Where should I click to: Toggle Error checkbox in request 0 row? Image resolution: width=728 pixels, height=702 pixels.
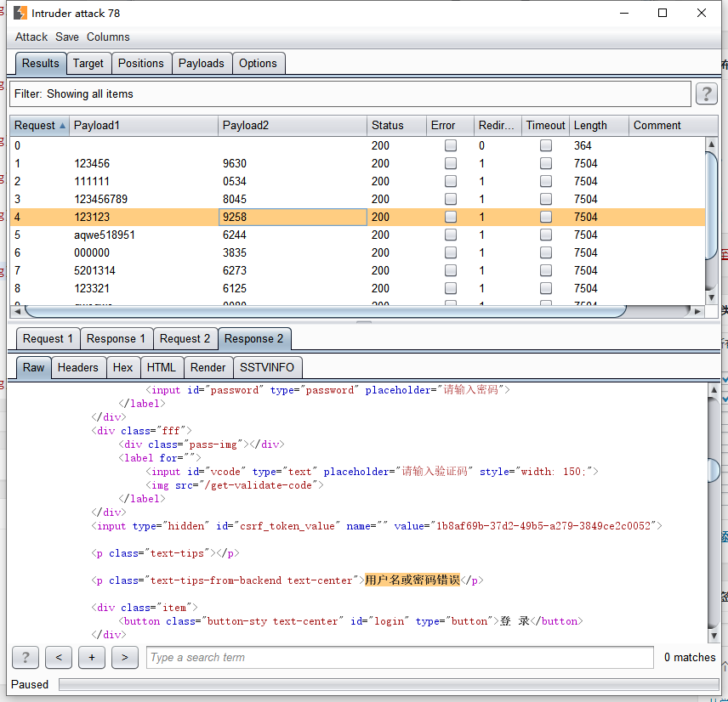point(451,145)
